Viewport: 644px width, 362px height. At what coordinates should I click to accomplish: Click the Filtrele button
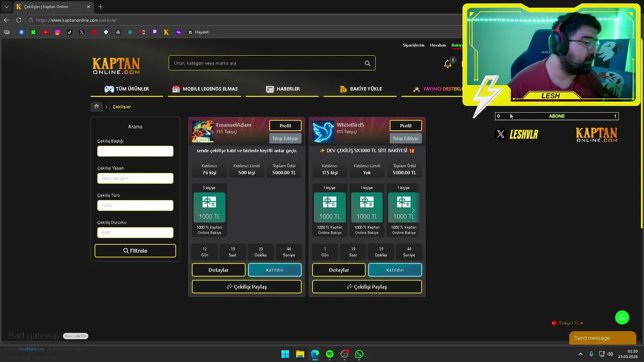135,251
